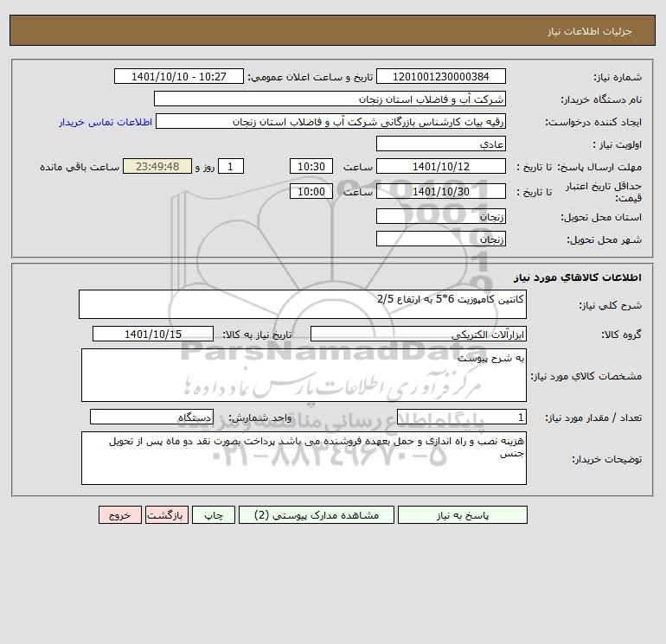Screen dimensions: 666x644
Task: Open اطلاعات تماس خریدار link
Action: pyautogui.click(x=106, y=122)
